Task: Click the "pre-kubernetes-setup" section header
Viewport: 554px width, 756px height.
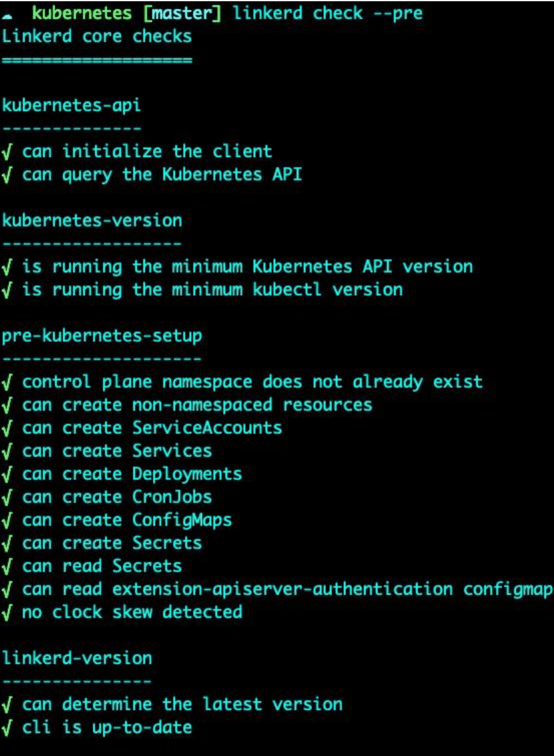Action: [x=102, y=336]
